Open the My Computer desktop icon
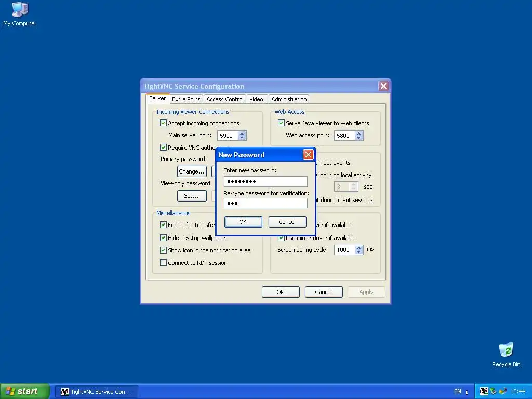Screen dimensions: 532x399 coord(20,14)
